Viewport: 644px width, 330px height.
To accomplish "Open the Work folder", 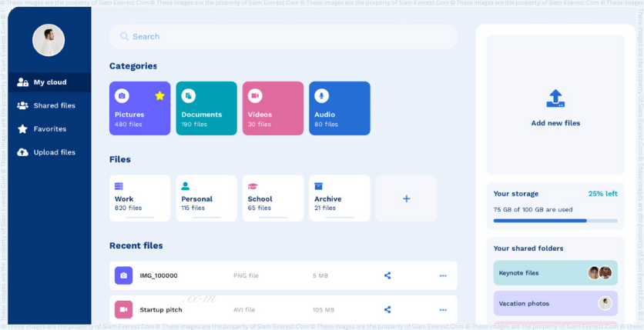I will point(139,198).
